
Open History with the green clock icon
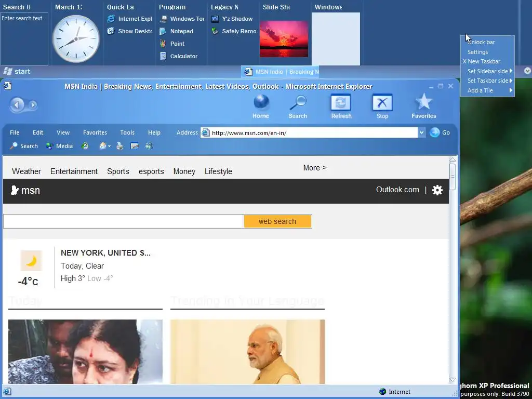(85, 146)
